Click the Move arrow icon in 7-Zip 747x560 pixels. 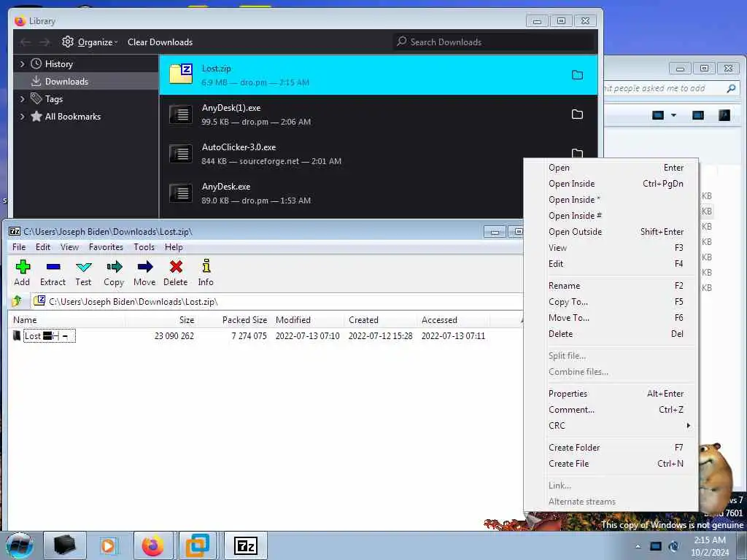pos(144,273)
